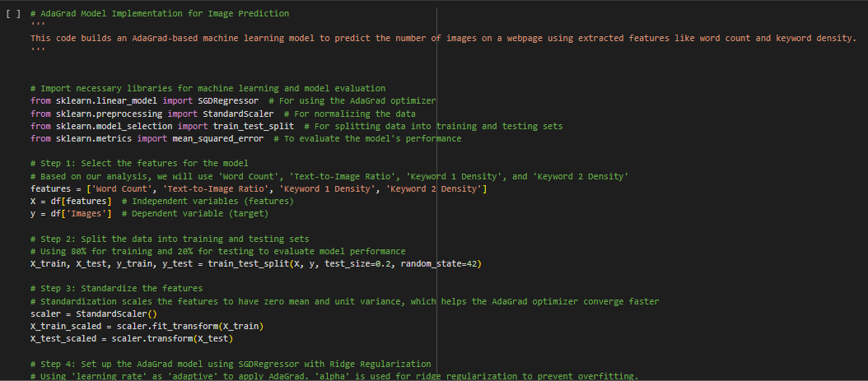Screen dimensions: 868x381
Task: Click the "# To evaluate the model's performance" comment
Action: click(x=367, y=139)
